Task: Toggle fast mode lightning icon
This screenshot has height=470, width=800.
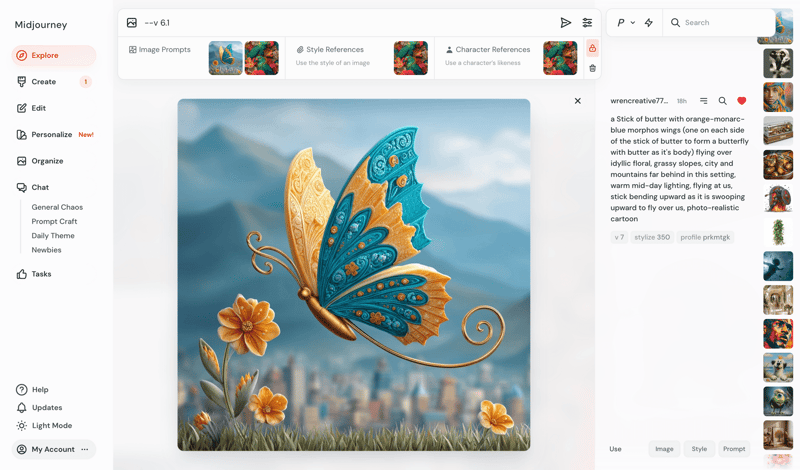Action: point(648,22)
